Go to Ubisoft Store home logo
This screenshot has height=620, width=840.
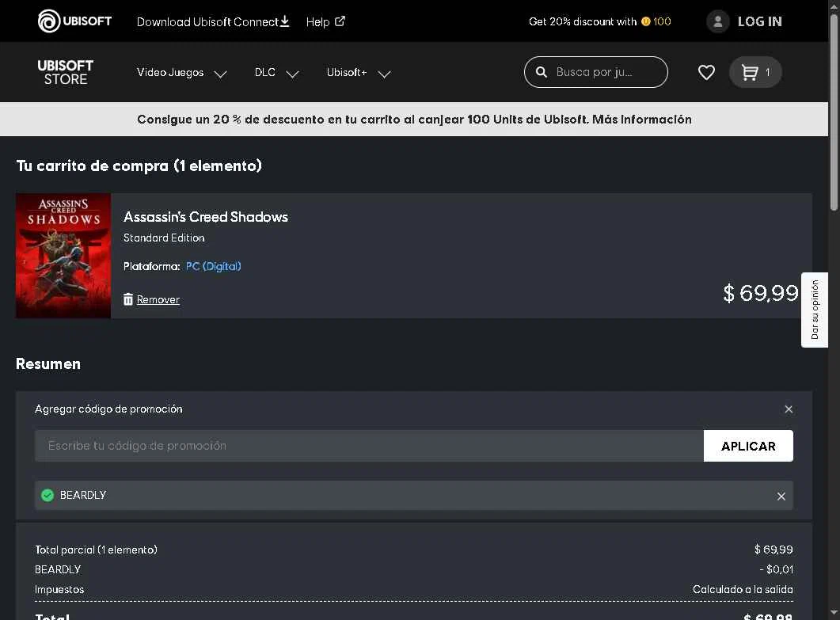coord(66,72)
